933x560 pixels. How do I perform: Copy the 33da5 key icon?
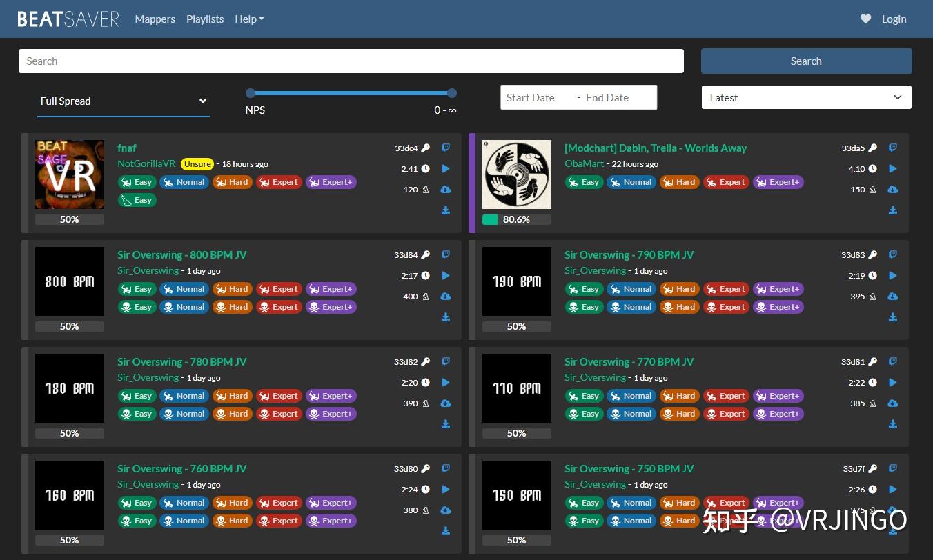[x=873, y=148]
